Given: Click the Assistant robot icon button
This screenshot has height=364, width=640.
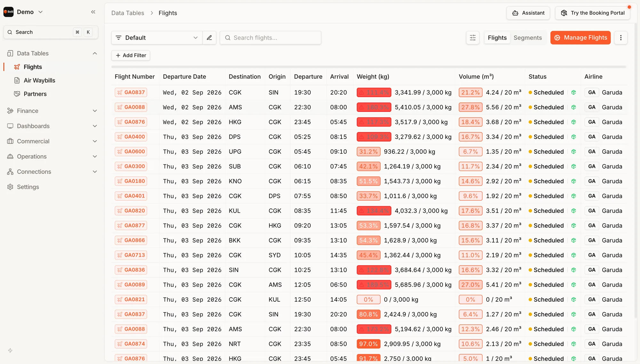Looking at the screenshot, I should (528, 13).
